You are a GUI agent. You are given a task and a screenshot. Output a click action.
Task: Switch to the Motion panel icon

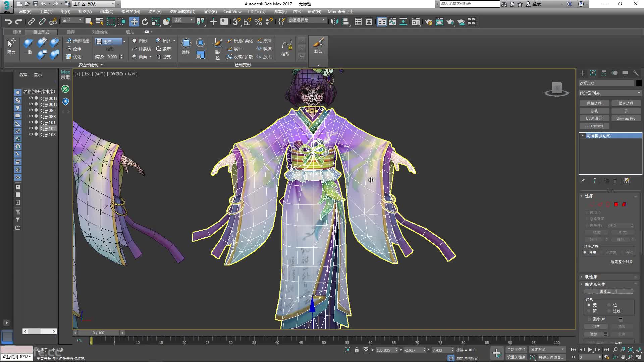614,73
